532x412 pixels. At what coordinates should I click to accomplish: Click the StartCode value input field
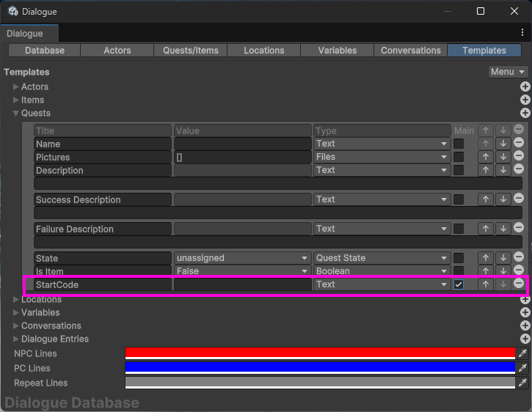point(242,284)
